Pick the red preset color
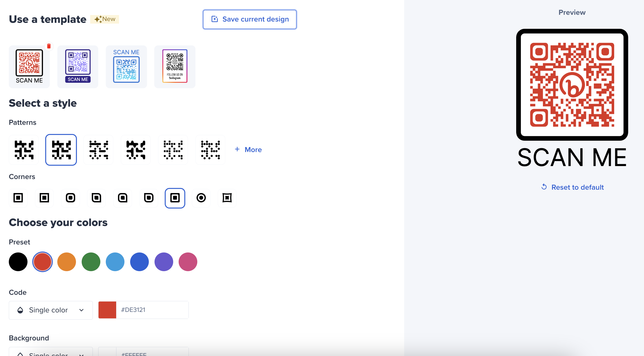Screen dimensions: 644x356 point(43,262)
